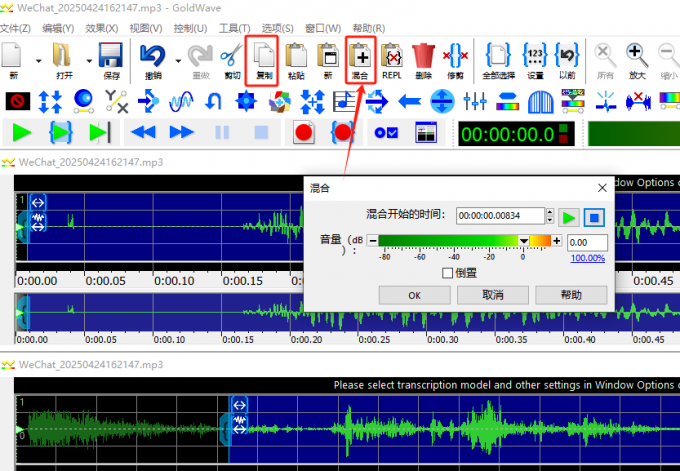Open the 编辑(Y) menu
Viewport: 680px width, 471px height.
click(58, 28)
